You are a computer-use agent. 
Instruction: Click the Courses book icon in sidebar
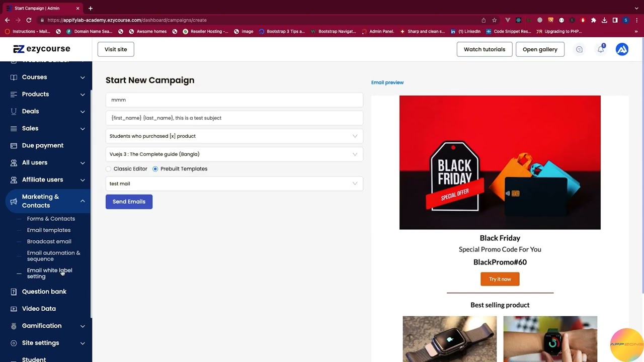point(14,77)
